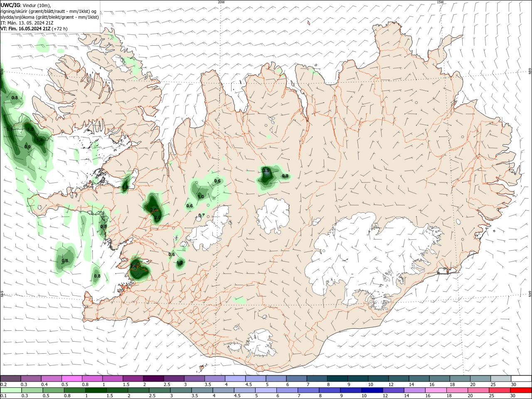This screenshot has height=399, width=532.
Task: Click the dark green 1 mm rain legend swatch
Action: [x=96, y=390]
